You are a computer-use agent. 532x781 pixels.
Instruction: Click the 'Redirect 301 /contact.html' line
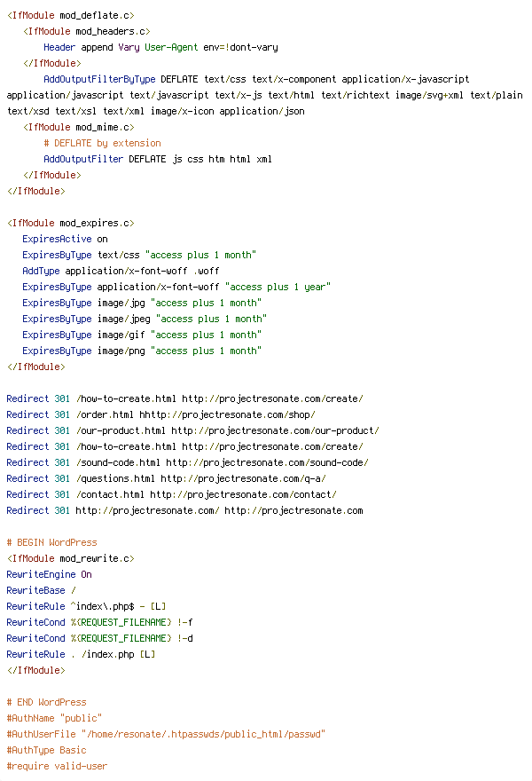tap(171, 494)
